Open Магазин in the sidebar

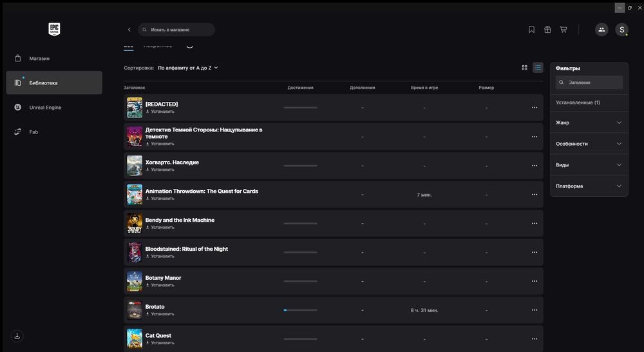pyautogui.click(x=39, y=59)
